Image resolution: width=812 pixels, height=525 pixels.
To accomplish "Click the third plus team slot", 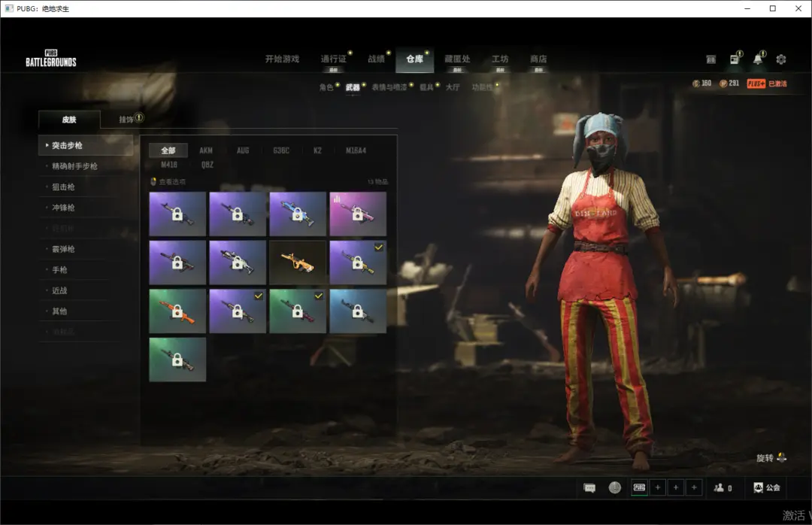I will pyautogui.click(x=694, y=487).
